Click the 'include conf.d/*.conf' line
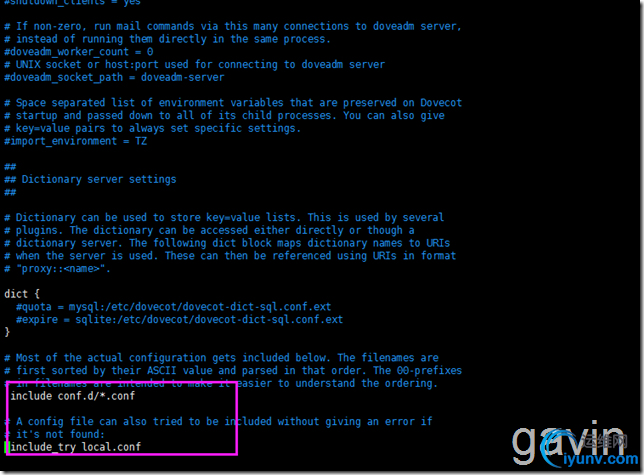644x475 pixels. [x=73, y=396]
